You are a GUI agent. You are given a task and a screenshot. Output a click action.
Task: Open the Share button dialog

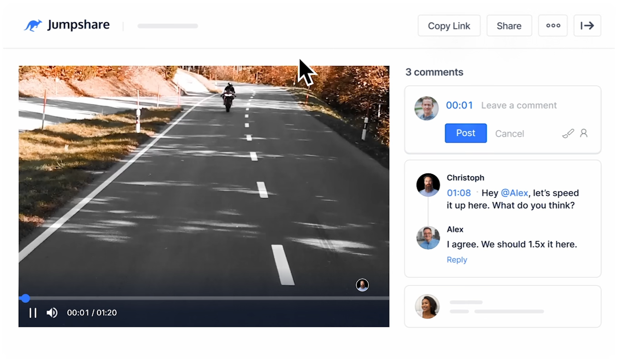click(509, 26)
